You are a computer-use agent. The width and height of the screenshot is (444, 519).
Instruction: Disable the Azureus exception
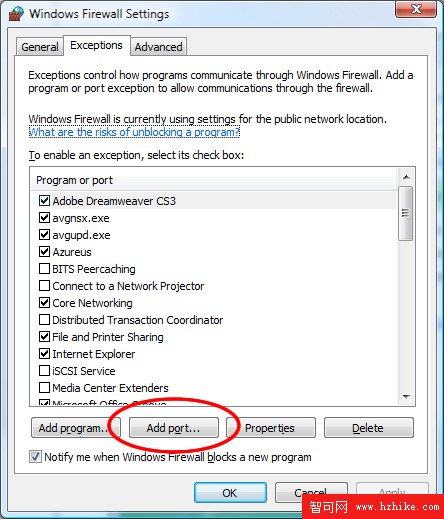coord(44,252)
